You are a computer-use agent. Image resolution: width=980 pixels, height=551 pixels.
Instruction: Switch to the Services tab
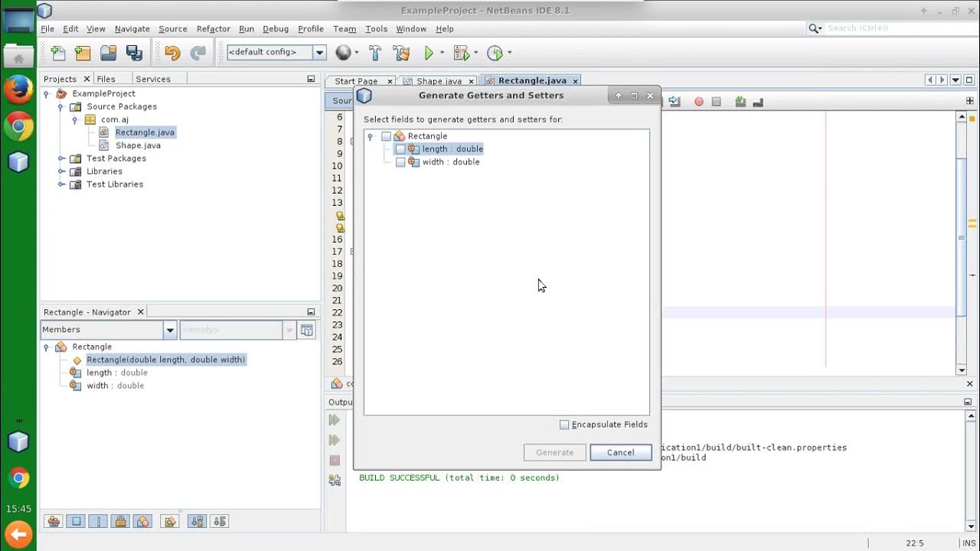point(153,79)
